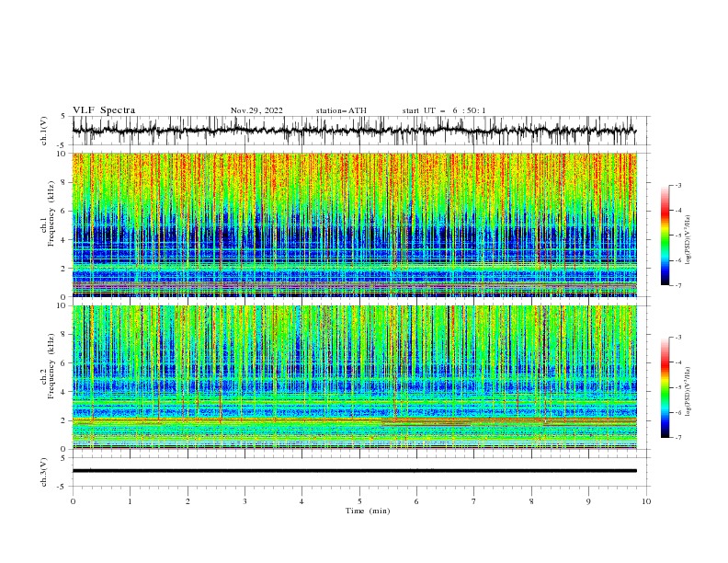
Task: Click the lower color bar "-3" tick
Action: click(678, 338)
